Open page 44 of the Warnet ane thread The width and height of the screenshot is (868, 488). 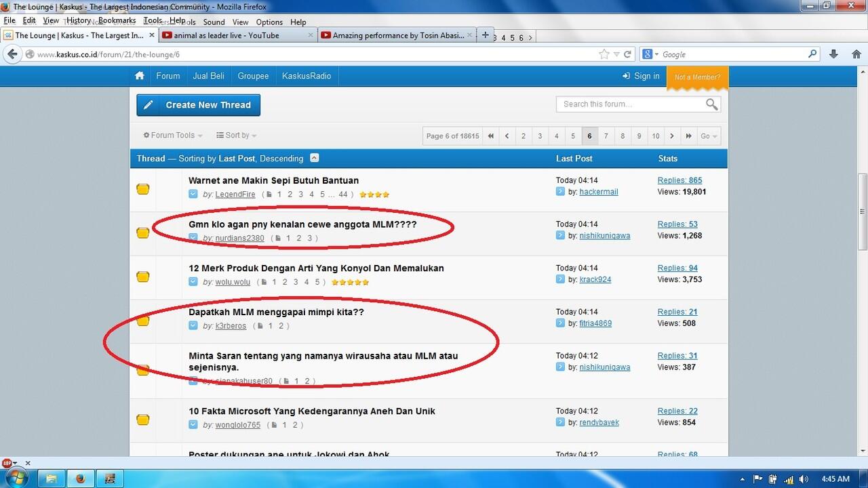point(343,195)
